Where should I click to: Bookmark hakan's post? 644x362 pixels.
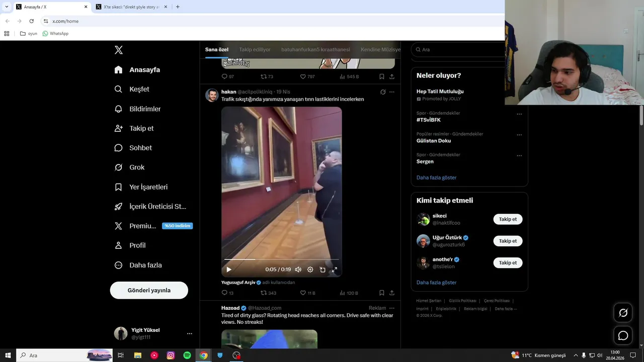[382, 293]
